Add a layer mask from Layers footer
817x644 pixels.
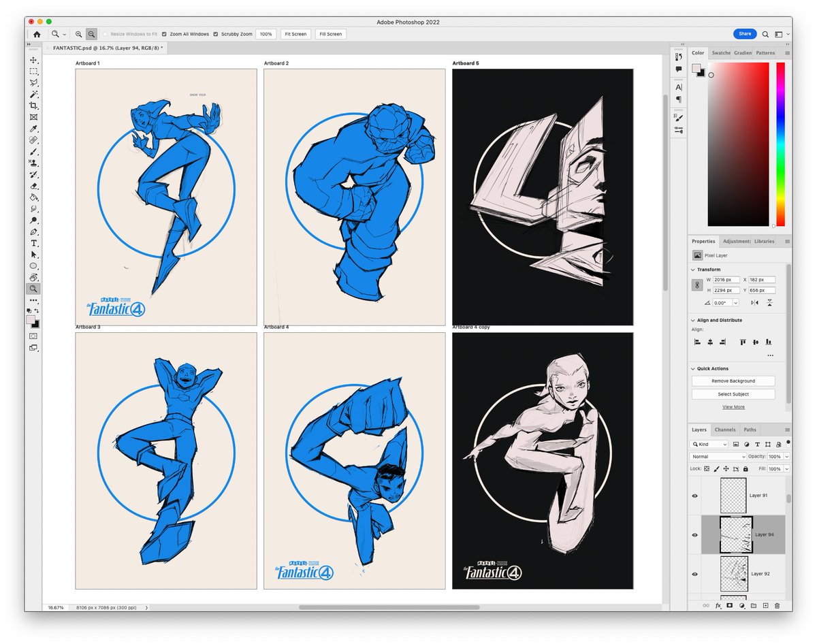click(729, 605)
